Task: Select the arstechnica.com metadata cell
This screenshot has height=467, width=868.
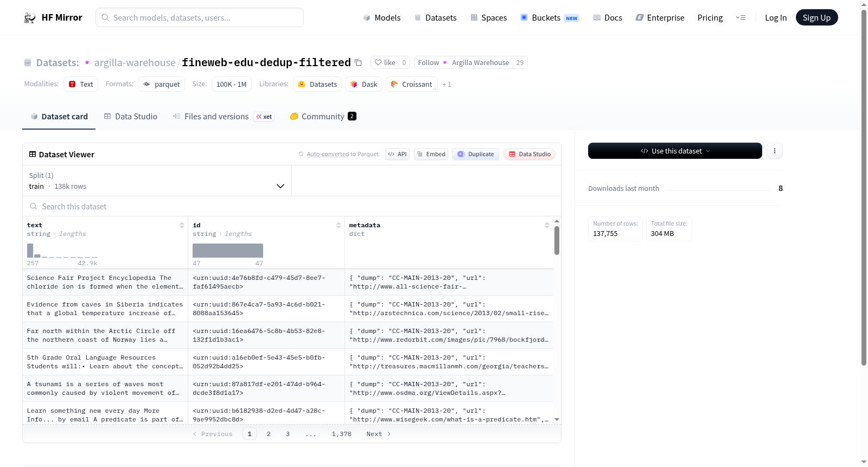Action: point(449,309)
